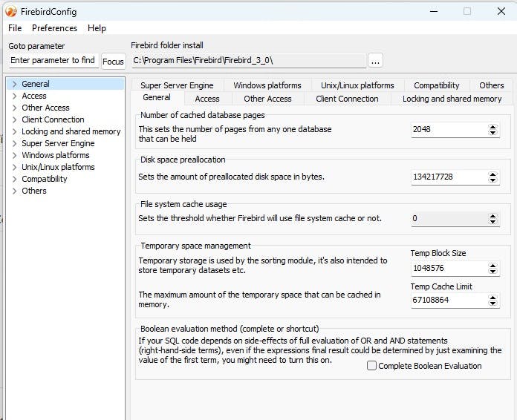Increase Temp Block Size with up arrow
517x420 pixels.
point(492,266)
